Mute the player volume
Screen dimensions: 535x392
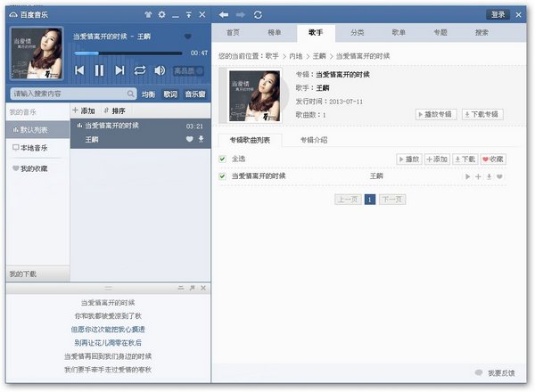160,70
